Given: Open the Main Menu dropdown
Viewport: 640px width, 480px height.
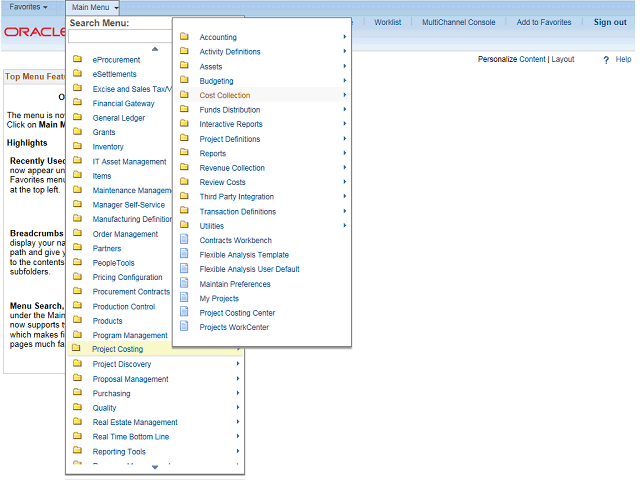Looking at the screenshot, I should coord(93,7).
